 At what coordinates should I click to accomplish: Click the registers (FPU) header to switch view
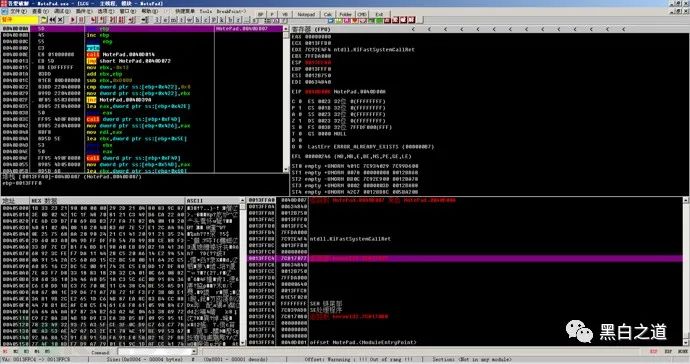(x=311, y=29)
